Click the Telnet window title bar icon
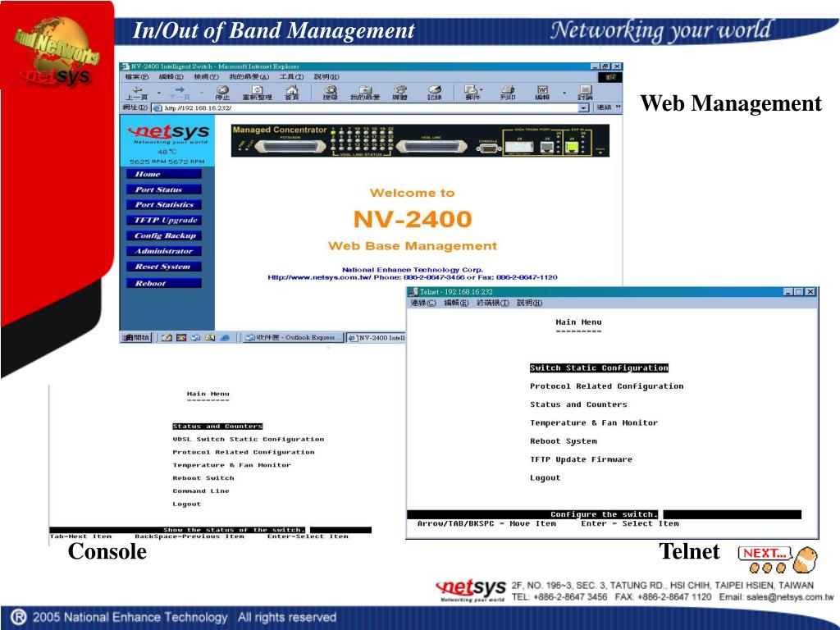Image resolution: width=840 pixels, height=630 pixels. 413,292
